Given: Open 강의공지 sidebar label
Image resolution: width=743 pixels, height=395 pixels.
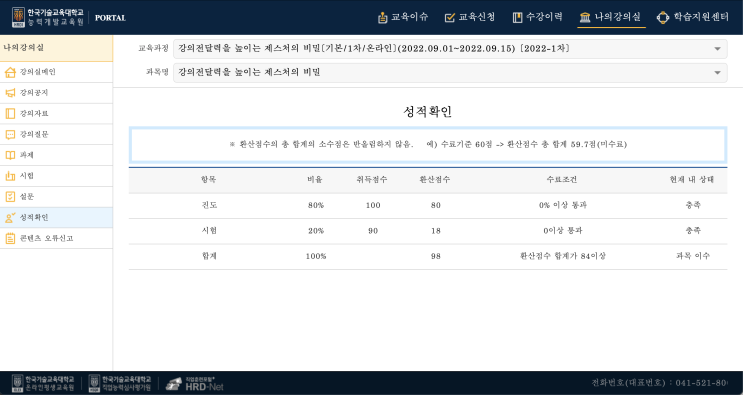Looking at the screenshot, I should (34, 93).
